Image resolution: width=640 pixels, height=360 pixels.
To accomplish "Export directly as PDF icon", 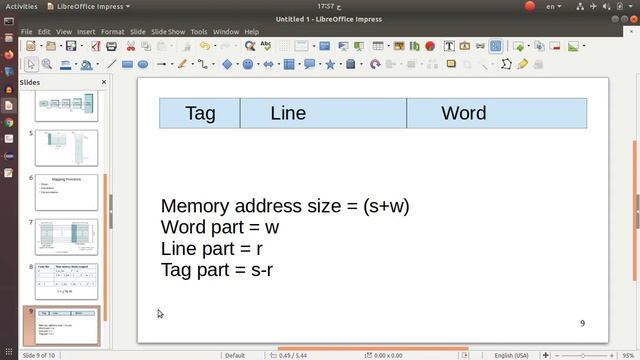I will [x=96, y=46].
